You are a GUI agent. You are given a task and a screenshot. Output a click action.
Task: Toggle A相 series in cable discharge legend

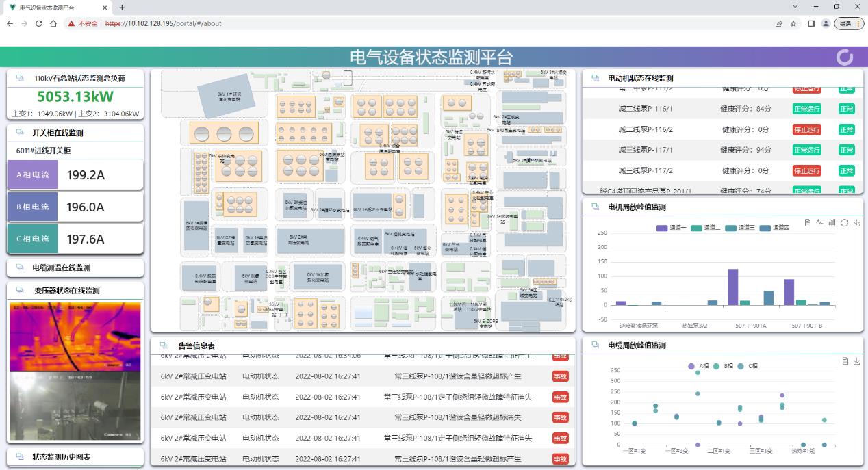coord(698,366)
